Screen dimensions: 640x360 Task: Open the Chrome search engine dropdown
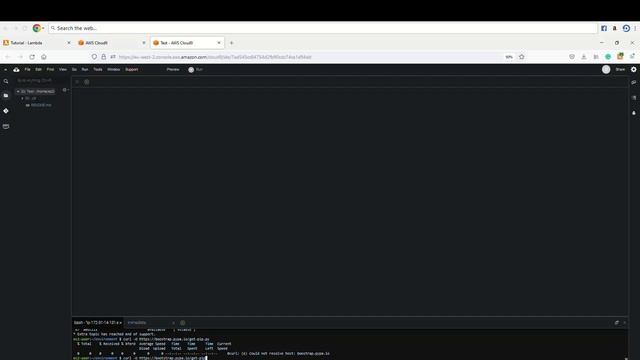[38, 28]
